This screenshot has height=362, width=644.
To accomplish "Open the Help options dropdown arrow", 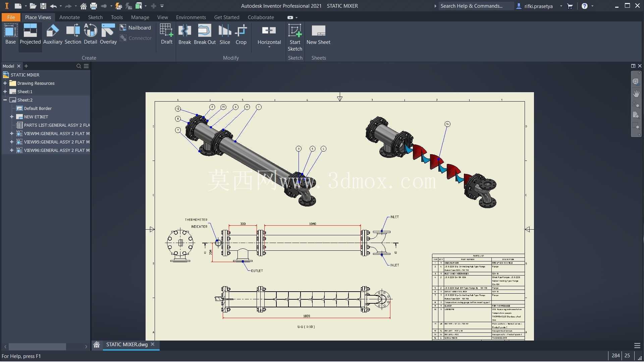I will coord(592,6).
